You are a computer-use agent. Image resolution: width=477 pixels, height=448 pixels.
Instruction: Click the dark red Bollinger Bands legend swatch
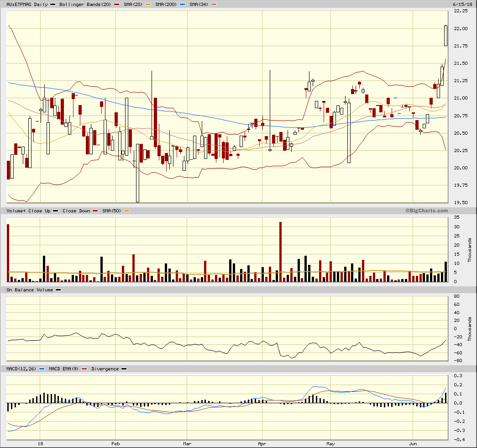coord(117,5)
